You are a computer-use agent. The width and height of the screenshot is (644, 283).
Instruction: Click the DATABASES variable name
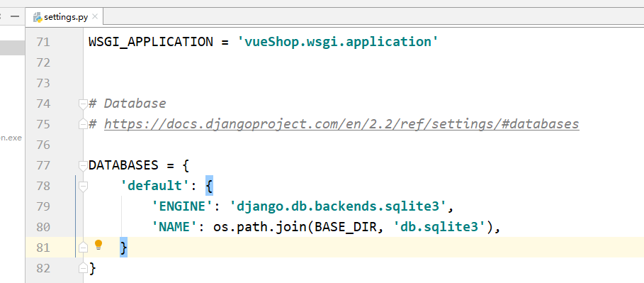[123, 165]
